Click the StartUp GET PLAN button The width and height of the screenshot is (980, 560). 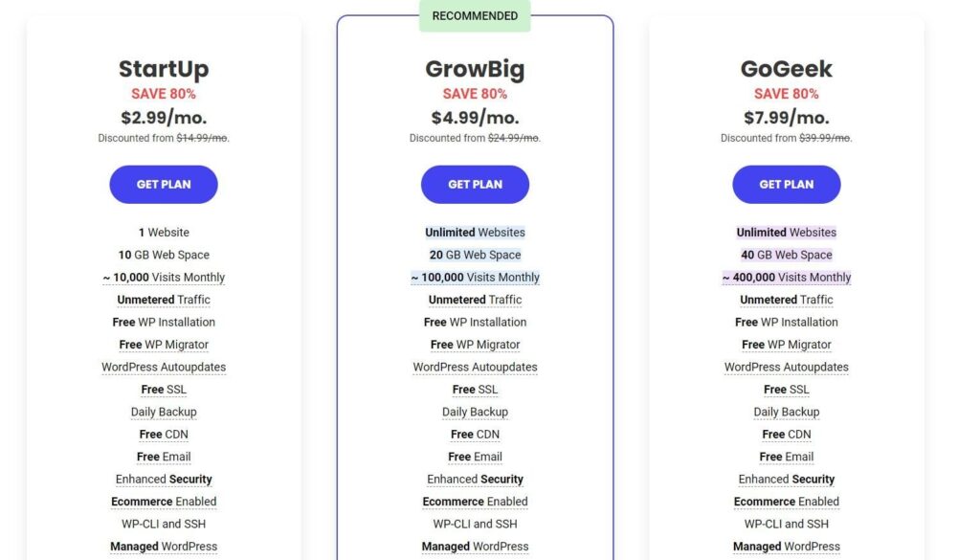(164, 184)
